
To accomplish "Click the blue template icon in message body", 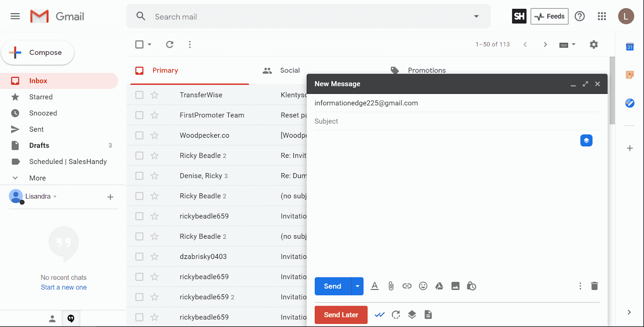I will click(x=586, y=141).
